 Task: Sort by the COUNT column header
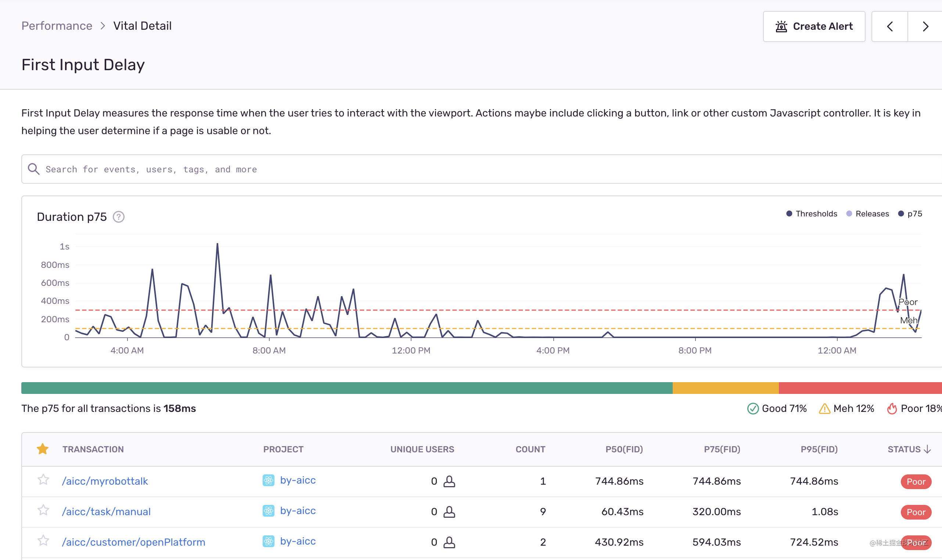click(x=531, y=449)
